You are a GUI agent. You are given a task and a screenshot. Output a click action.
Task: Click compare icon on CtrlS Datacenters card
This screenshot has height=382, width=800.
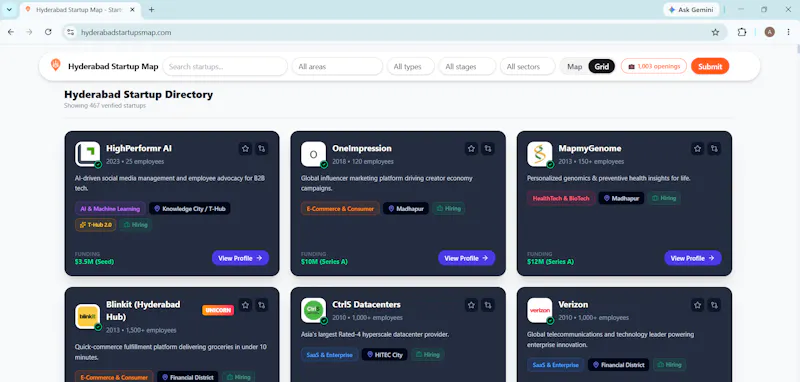pos(488,305)
